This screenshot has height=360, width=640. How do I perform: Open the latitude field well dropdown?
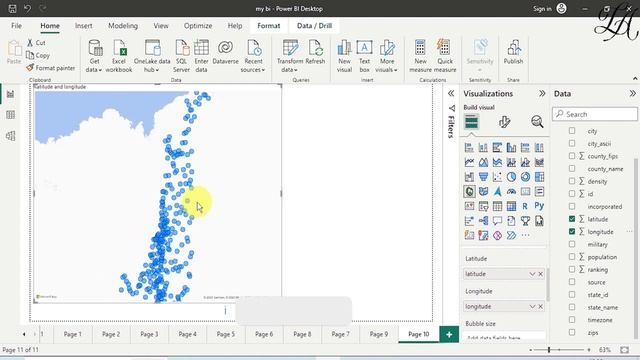coord(532,274)
